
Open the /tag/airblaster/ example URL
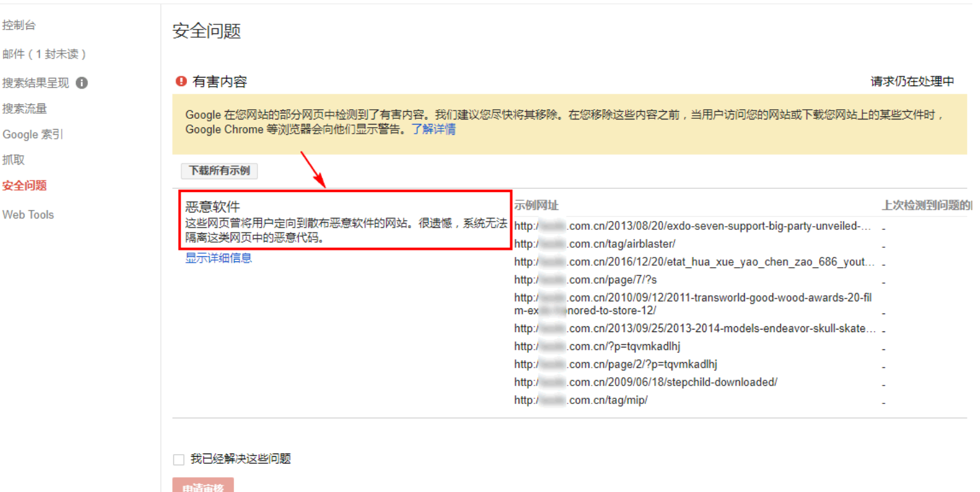coord(594,244)
